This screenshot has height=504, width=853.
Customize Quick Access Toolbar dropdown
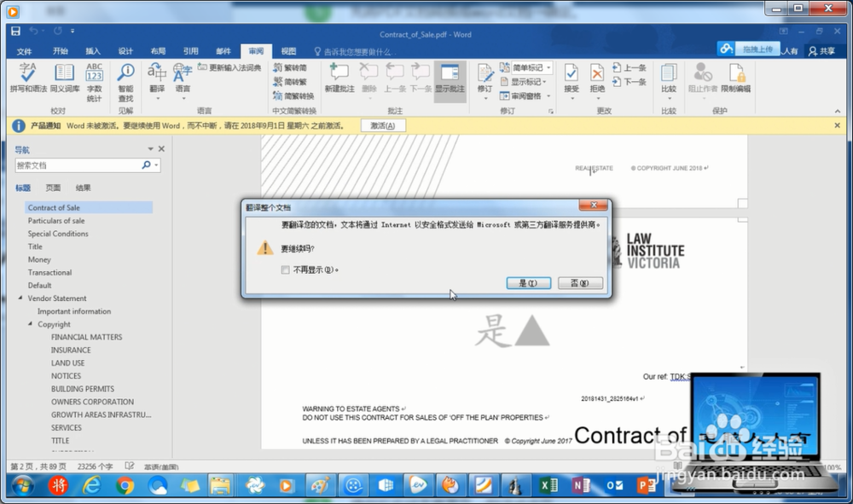(x=73, y=31)
